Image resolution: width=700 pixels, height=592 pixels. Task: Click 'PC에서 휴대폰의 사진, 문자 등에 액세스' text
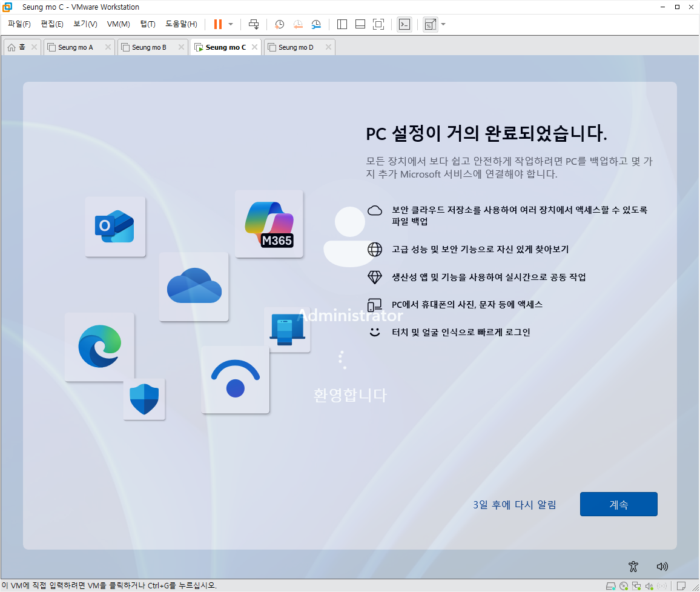tap(467, 305)
